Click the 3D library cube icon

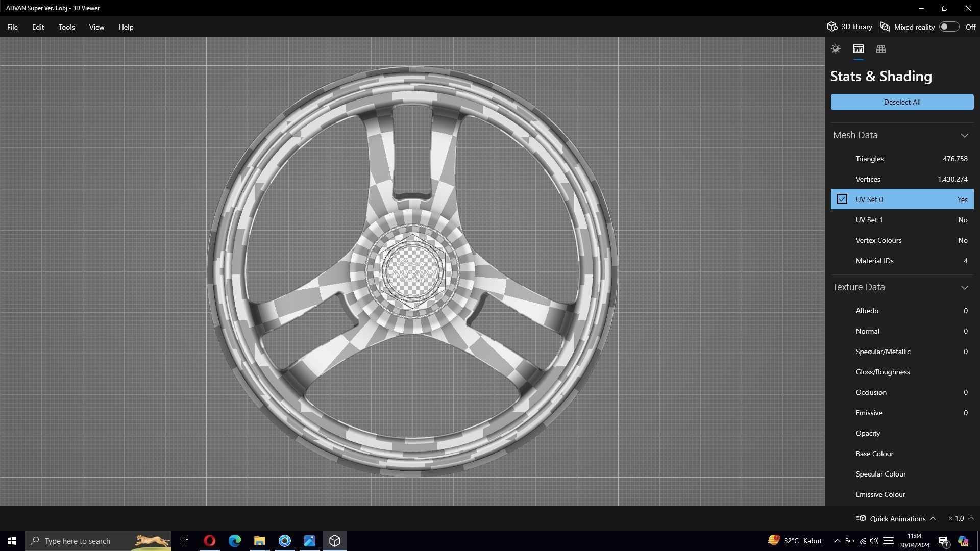(x=832, y=27)
